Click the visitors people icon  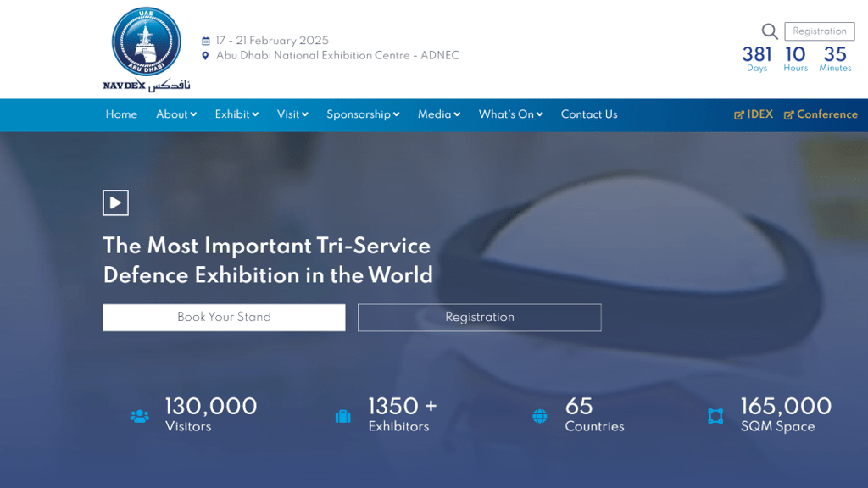click(x=140, y=416)
